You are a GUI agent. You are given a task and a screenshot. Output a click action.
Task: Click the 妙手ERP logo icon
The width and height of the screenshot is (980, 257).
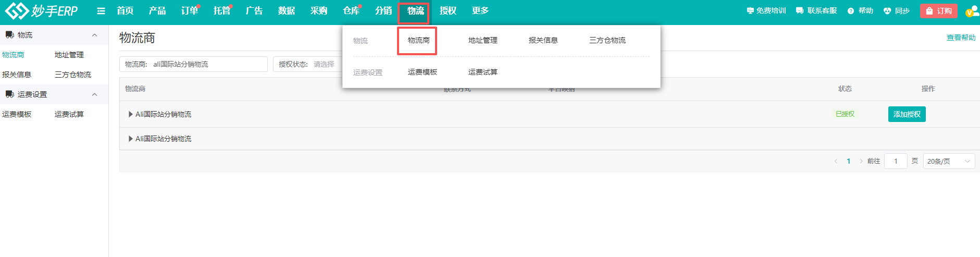point(17,10)
